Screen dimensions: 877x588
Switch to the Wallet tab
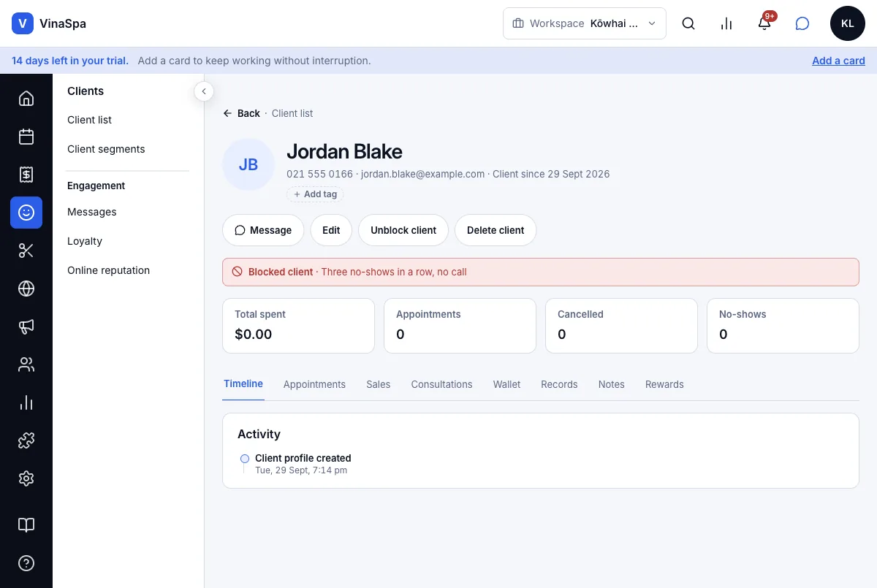pos(506,384)
